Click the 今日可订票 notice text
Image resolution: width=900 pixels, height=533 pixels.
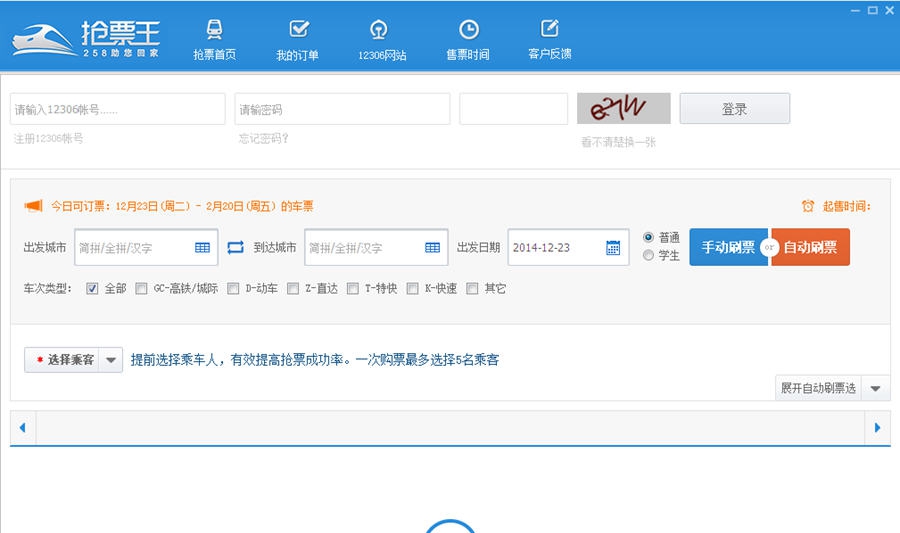[183, 206]
